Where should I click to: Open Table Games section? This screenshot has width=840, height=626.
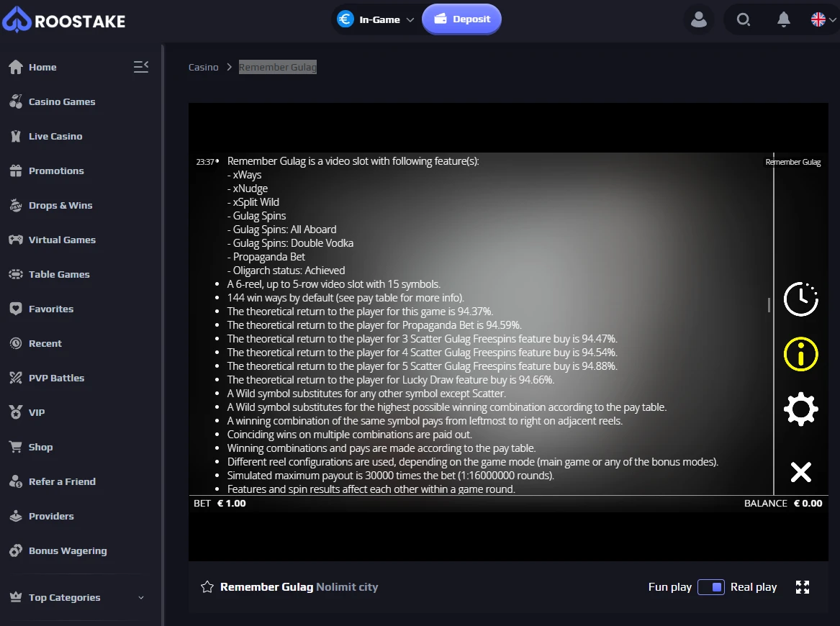(59, 274)
